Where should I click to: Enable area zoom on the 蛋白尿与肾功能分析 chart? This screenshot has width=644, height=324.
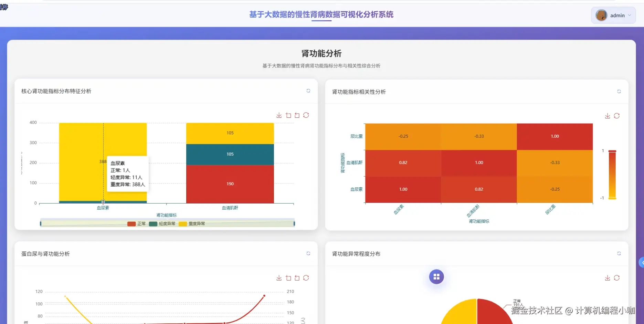click(x=288, y=278)
